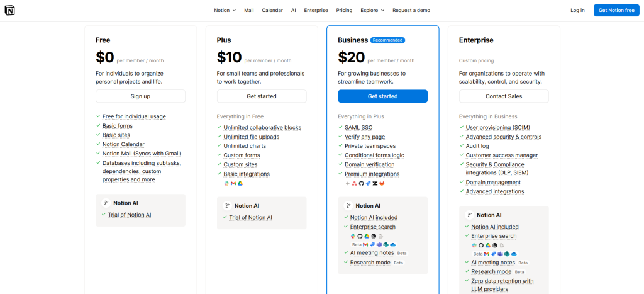This screenshot has height=294, width=644.
Task: Click 'Unlimited collaborative blocks' feature text
Action: 262,127
